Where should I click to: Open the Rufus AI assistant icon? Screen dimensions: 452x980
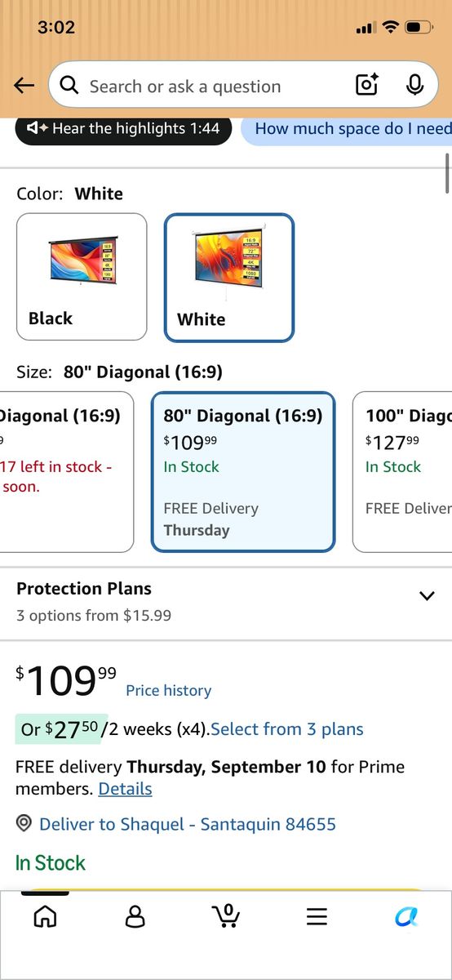pos(406,916)
